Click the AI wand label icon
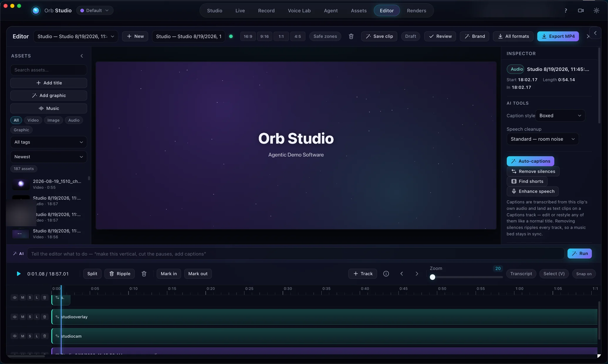The image size is (608, 364). (x=15, y=254)
